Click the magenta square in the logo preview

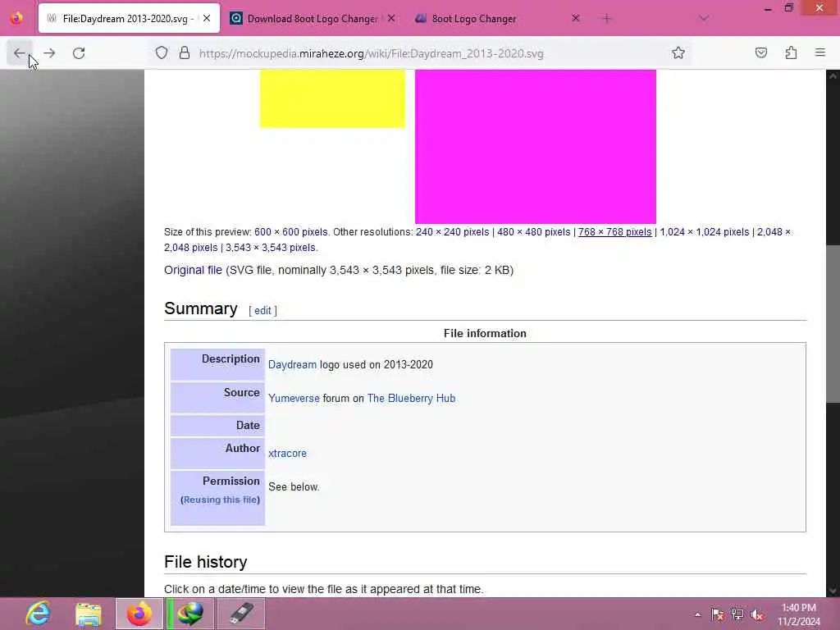[x=535, y=146]
